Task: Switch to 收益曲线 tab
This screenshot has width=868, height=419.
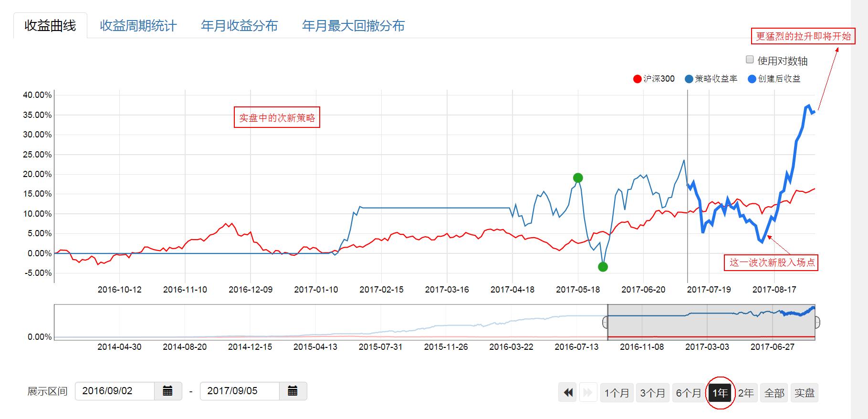Action: pos(50,26)
